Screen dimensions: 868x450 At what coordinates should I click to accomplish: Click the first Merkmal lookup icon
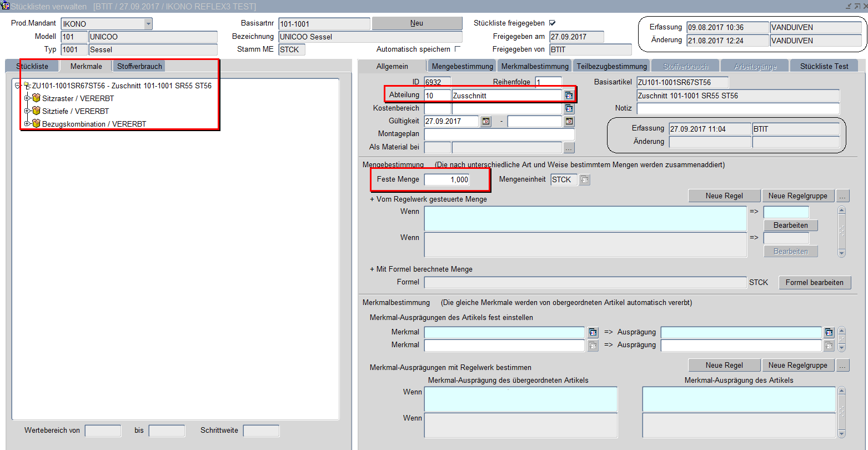tap(593, 332)
